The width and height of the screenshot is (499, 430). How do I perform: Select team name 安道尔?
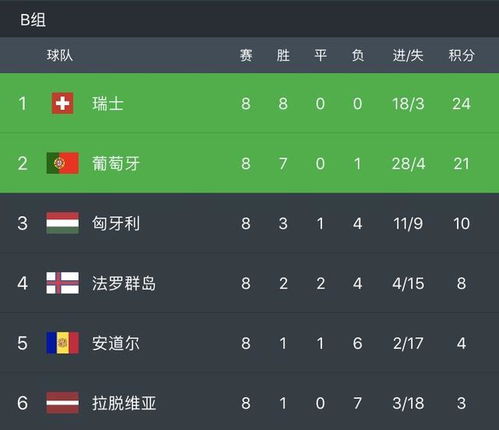(x=116, y=343)
